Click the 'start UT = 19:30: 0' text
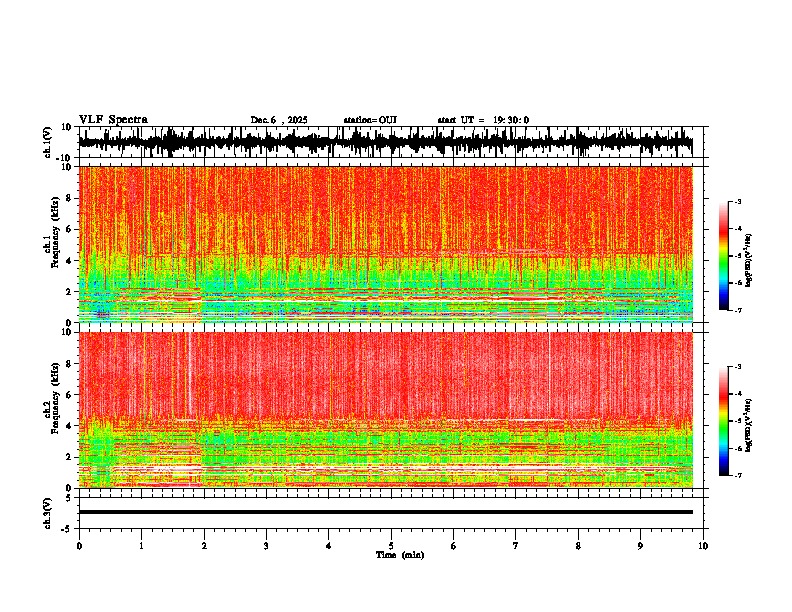Viewport: 792px width, 612px height. point(483,120)
